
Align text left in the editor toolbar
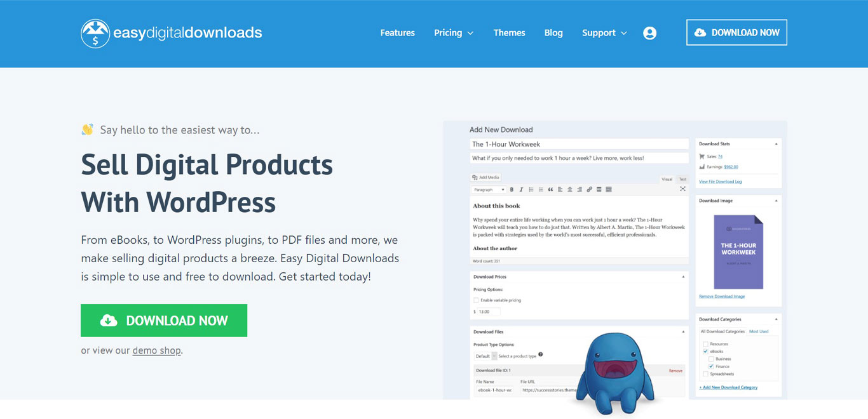(x=560, y=189)
